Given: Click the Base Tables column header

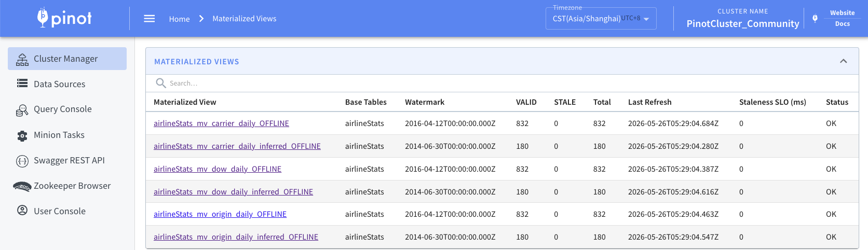Looking at the screenshot, I should click(x=366, y=102).
